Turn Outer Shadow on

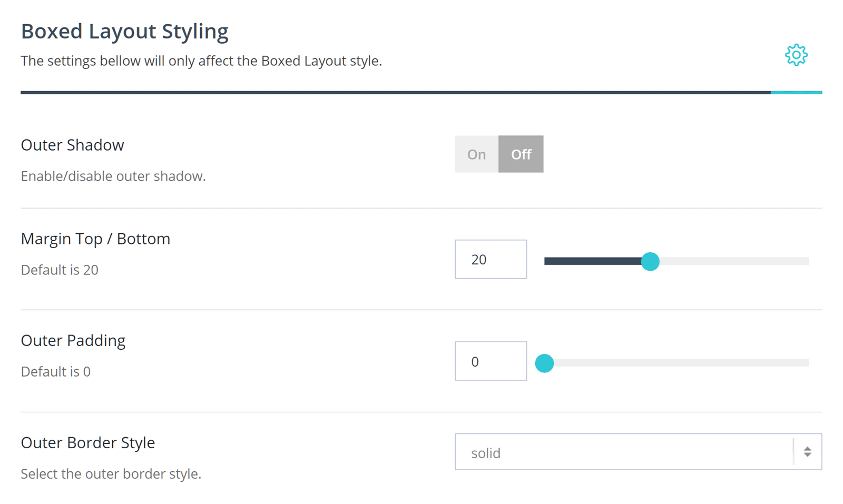point(476,154)
